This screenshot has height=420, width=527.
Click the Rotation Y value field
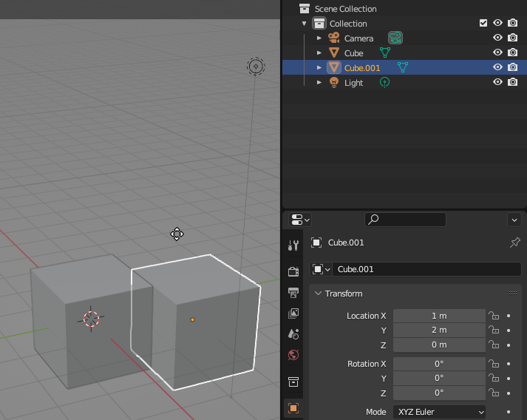point(439,379)
